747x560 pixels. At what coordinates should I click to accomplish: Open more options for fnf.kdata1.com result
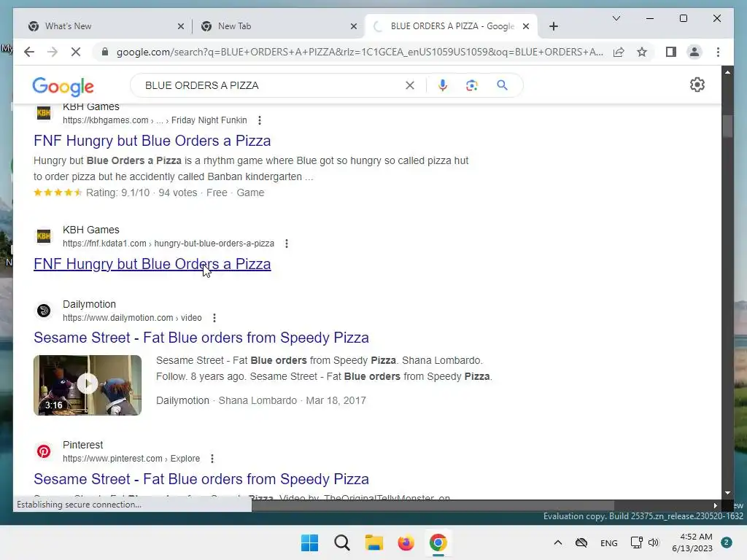pos(286,244)
